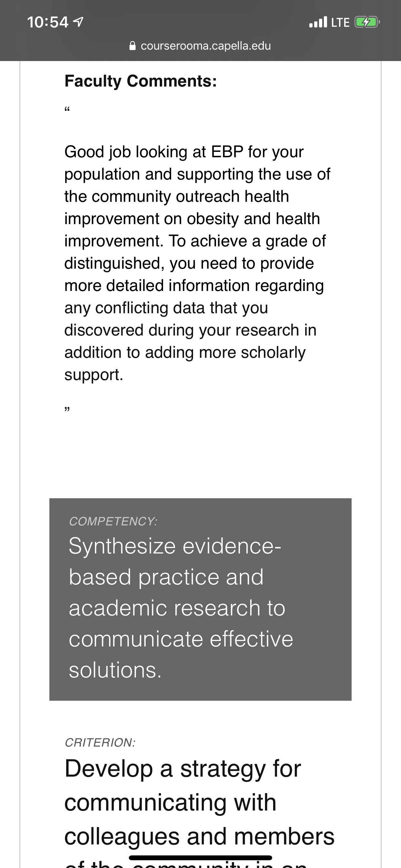Tap the cellular signal bars icon
Viewport: 401px width, 868px height.
[x=318, y=22]
